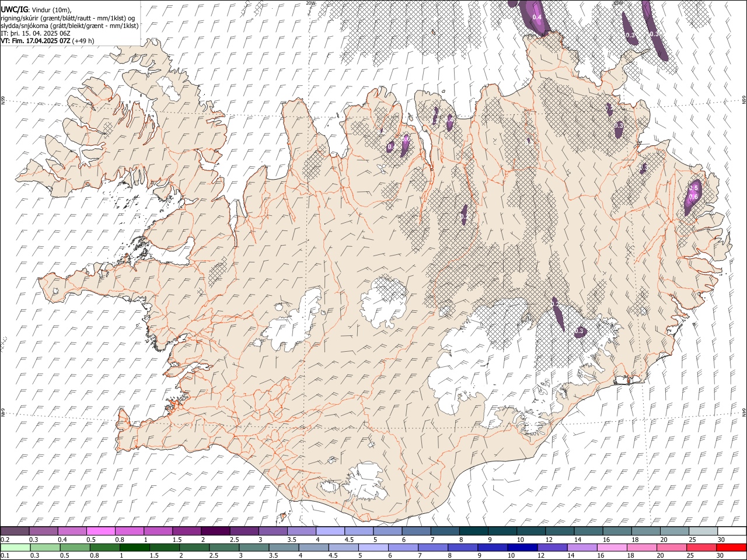The width and height of the screenshot is (747, 560).
Task: Select the 'Vindur (10m)' header text
Action: 51,10
